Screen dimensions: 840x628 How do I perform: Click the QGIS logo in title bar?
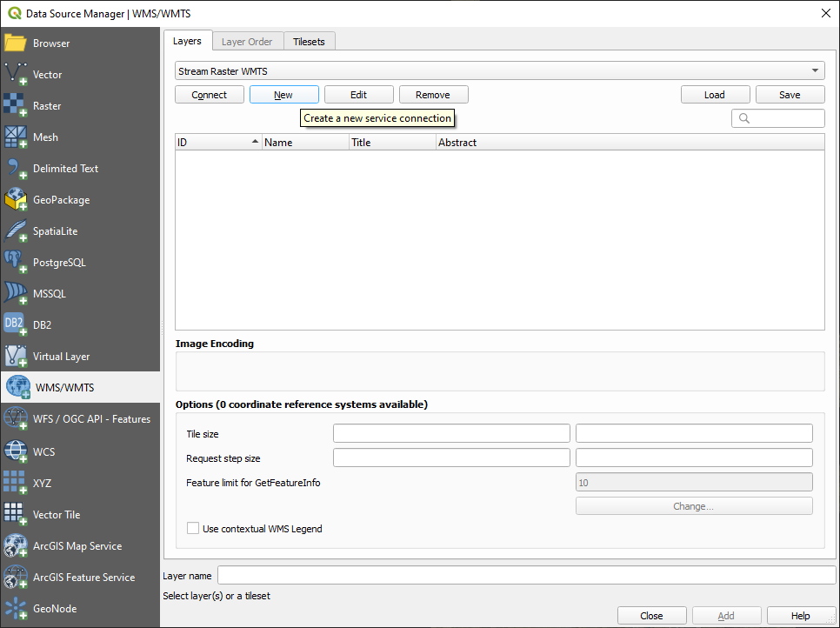point(15,13)
